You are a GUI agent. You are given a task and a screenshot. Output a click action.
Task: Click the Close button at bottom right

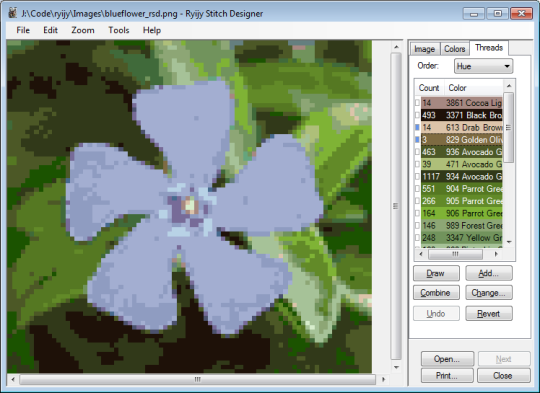[503, 375]
